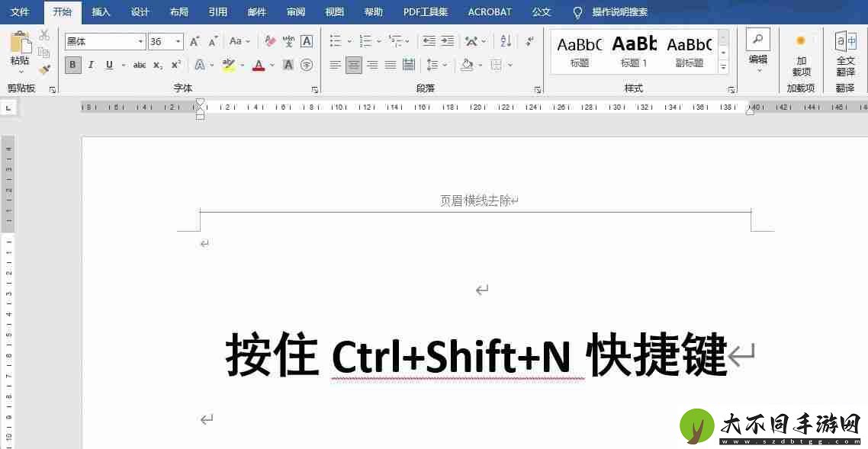Click the tab selector at the ruler corner
Image resolution: width=868 pixels, height=449 pixels.
[8, 108]
